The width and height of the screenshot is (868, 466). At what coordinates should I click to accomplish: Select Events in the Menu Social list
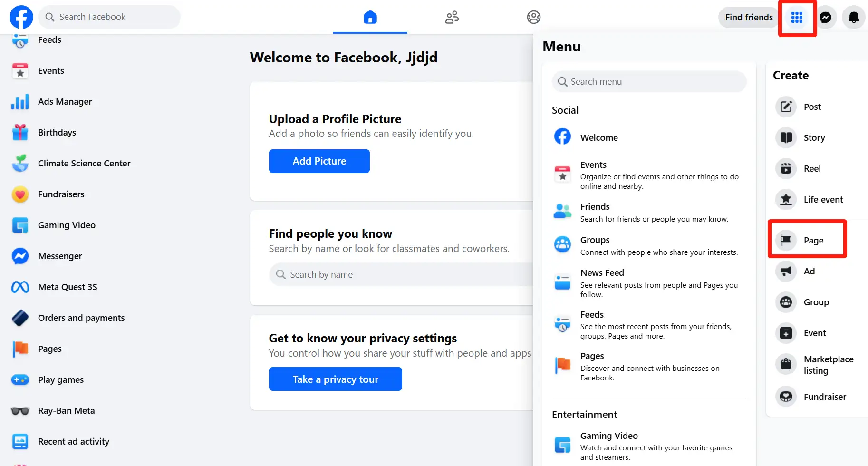click(649, 175)
